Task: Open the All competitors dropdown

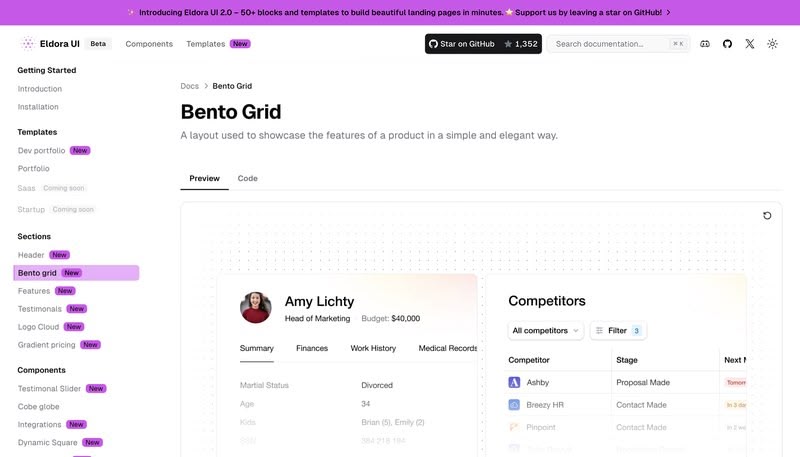Action: 545,331
